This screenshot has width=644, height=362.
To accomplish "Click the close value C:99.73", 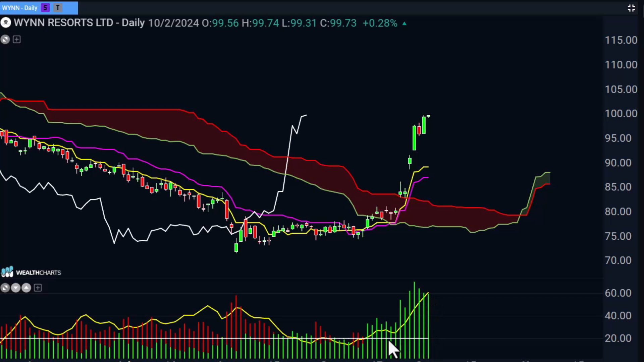I will (x=338, y=23).
